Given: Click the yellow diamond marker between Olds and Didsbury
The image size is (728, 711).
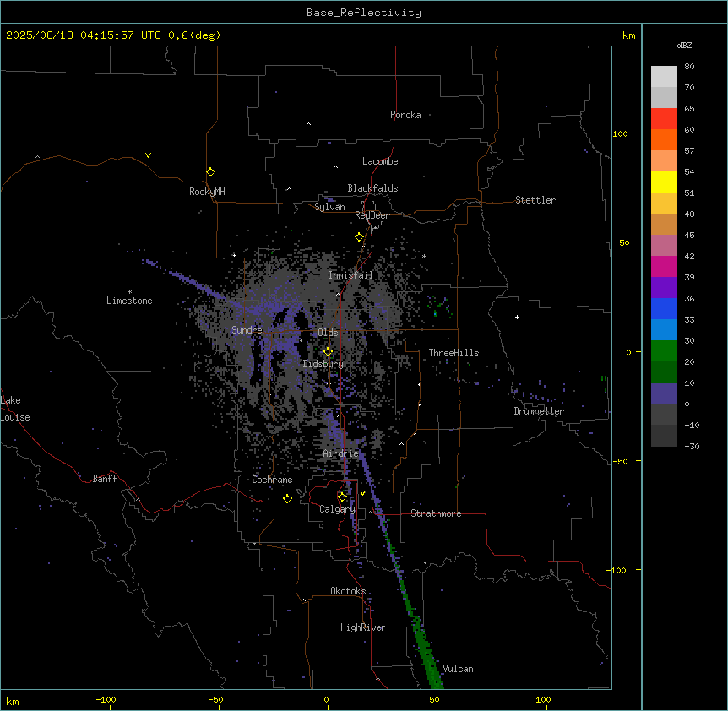Looking at the screenshot, I should 328,352.
